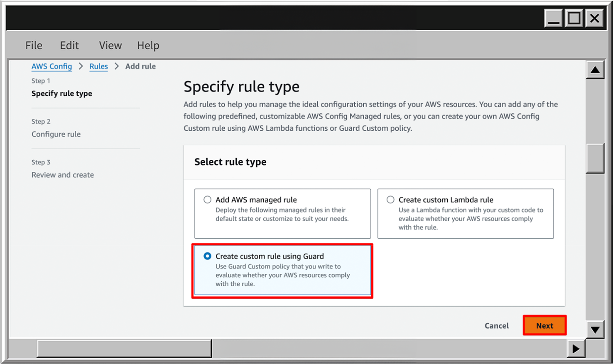Minimize the window
The width and height of the screenshot is (613, 364).
pos(554,18)
